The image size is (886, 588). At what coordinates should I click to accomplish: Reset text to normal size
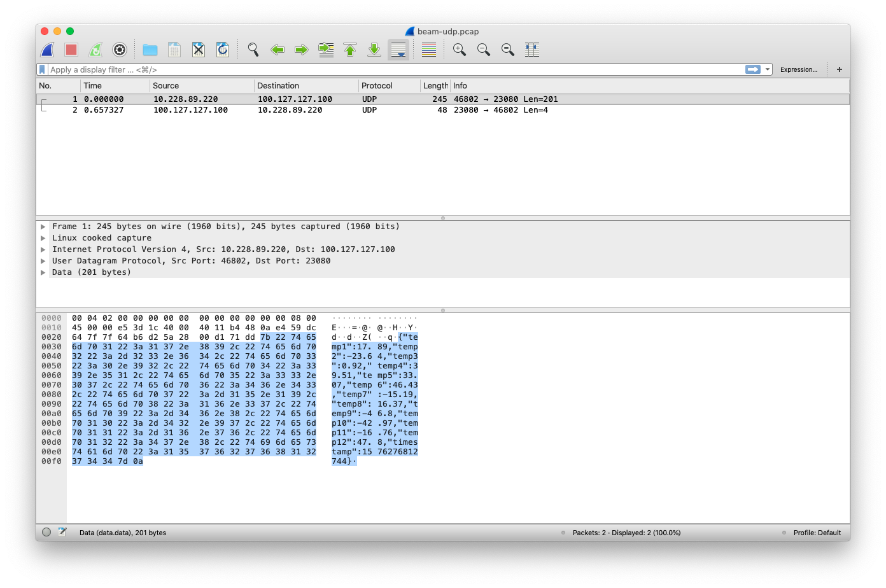point(508,50)
